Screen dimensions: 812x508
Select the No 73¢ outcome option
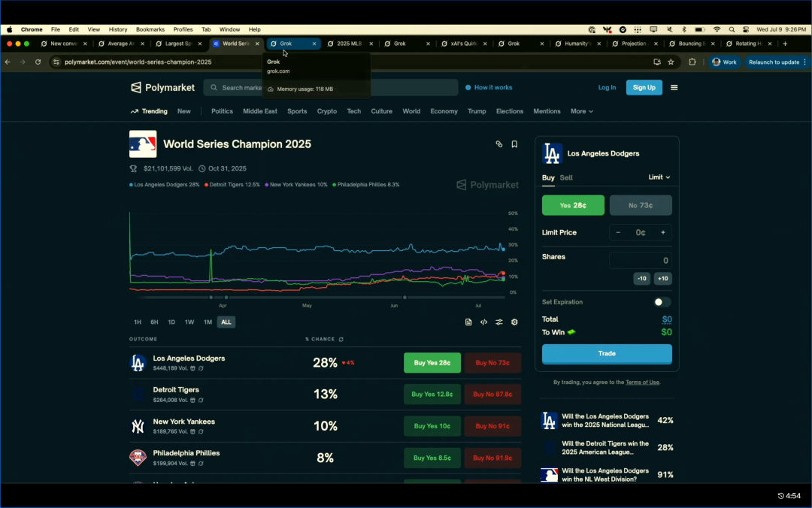[640, 205]
